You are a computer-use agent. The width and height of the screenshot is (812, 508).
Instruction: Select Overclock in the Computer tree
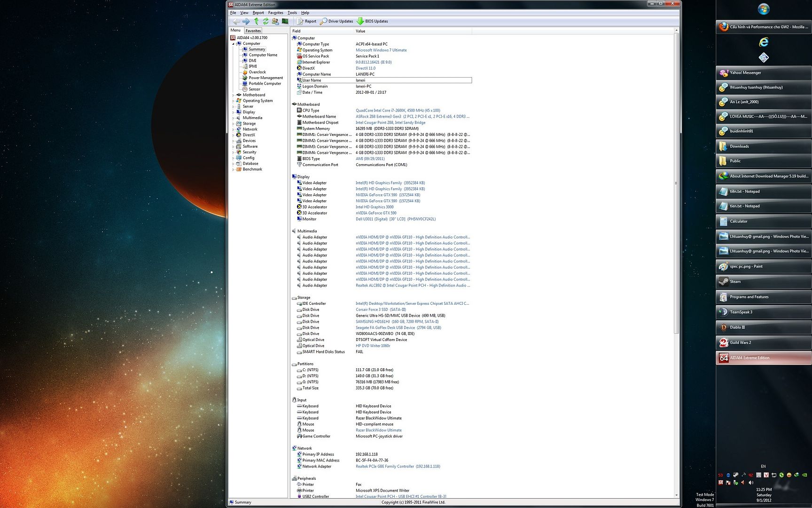pos(257,72)
